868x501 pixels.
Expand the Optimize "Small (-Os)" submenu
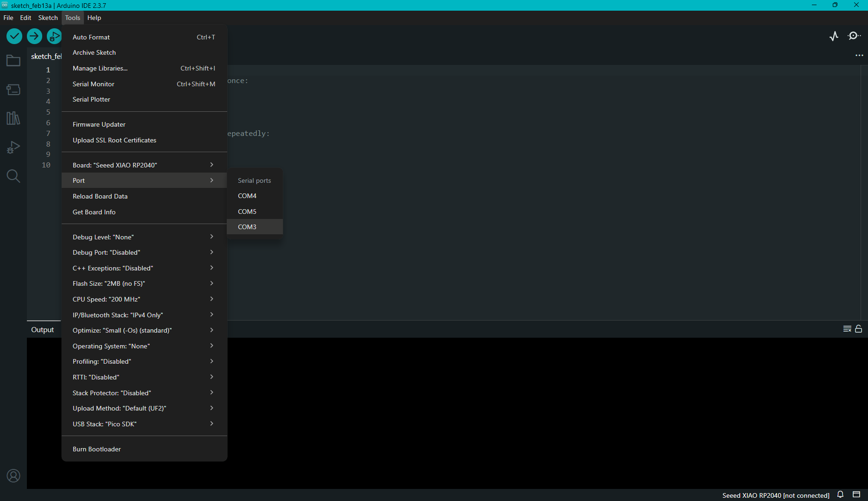144,330
